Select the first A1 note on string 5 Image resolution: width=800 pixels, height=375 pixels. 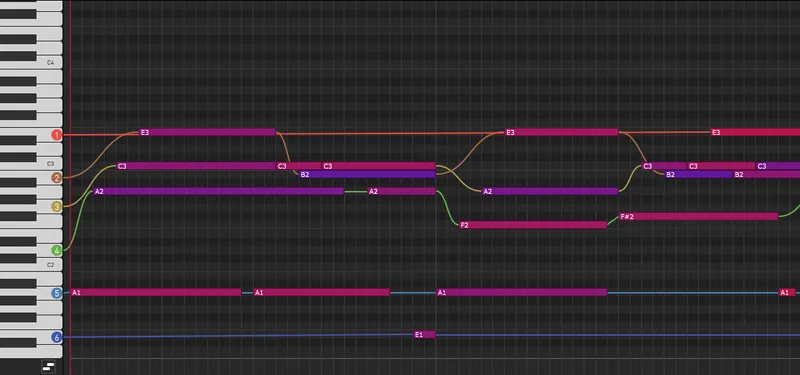coord(156,292)
